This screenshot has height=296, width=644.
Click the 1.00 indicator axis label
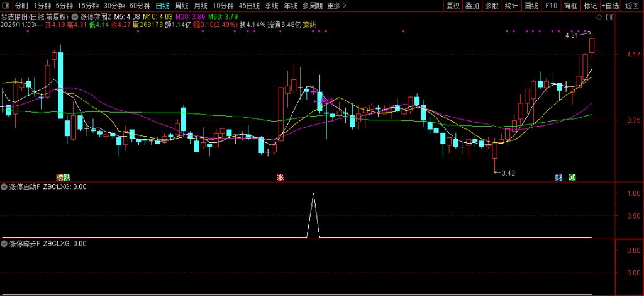634,193
